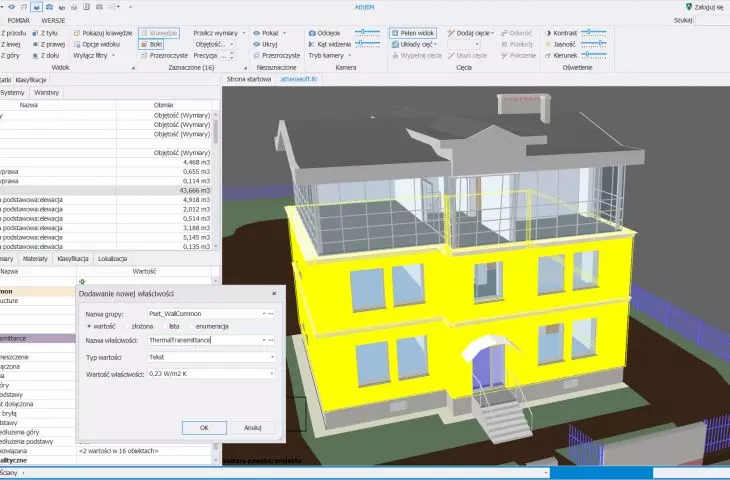Click the eye icon in quick access toolbar
730x480 pixels.
tap(12, 7)
